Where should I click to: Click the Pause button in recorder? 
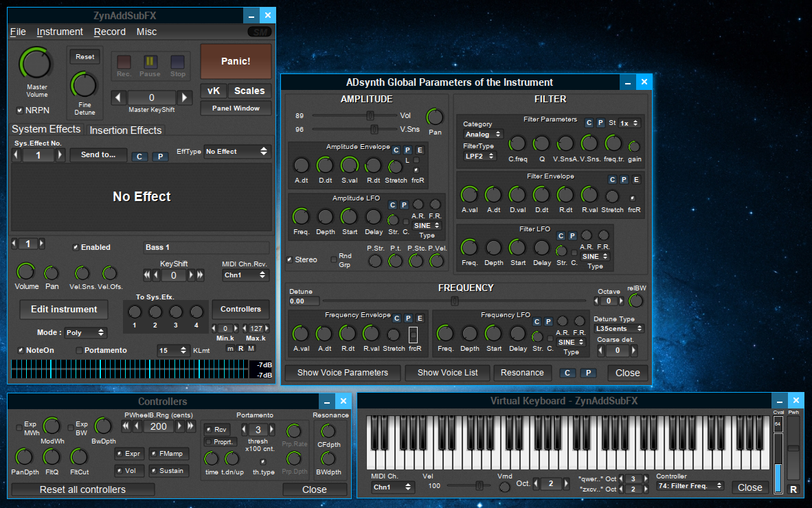point(150,62)
